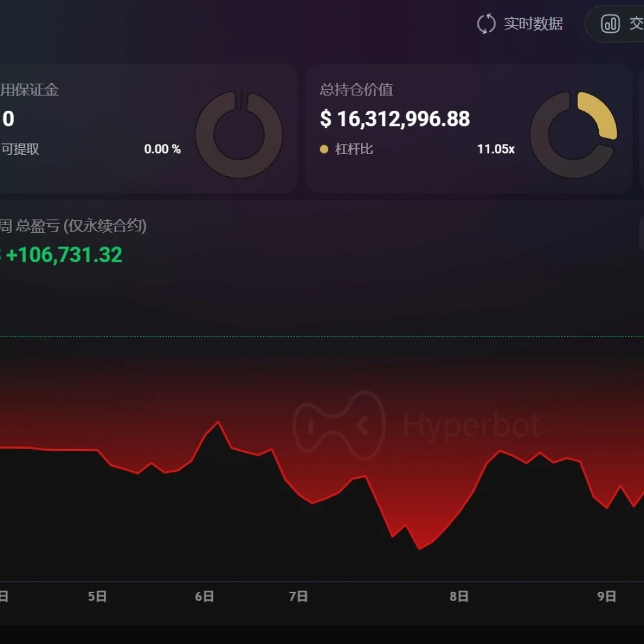Screen dimensions: 644x644
Task: Click the 7日 date label on the chart axis
Action: pos(299,596)
